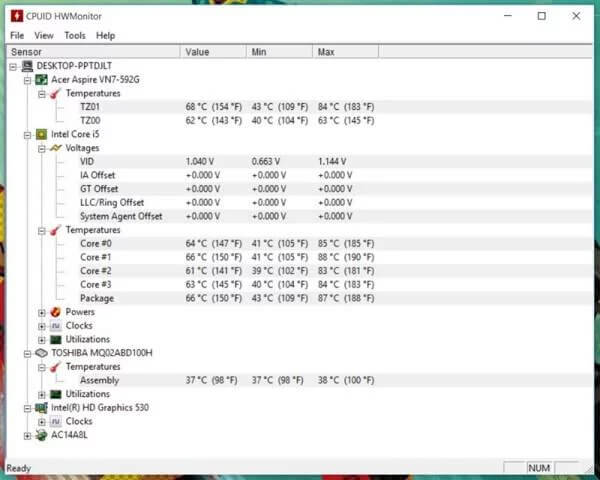Click the Package max value 87 °C
600x480 pixels.
tap(346, 298)
